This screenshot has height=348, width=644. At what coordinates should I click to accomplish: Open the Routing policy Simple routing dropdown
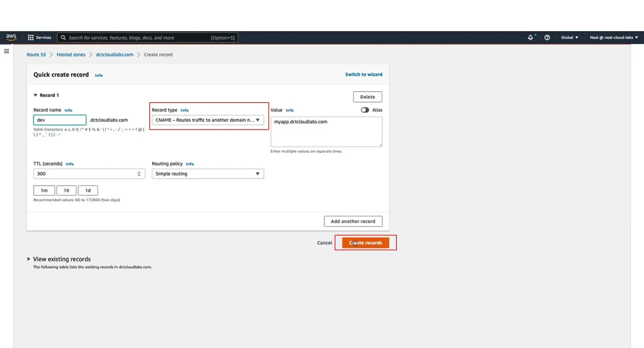coord(208,174)
